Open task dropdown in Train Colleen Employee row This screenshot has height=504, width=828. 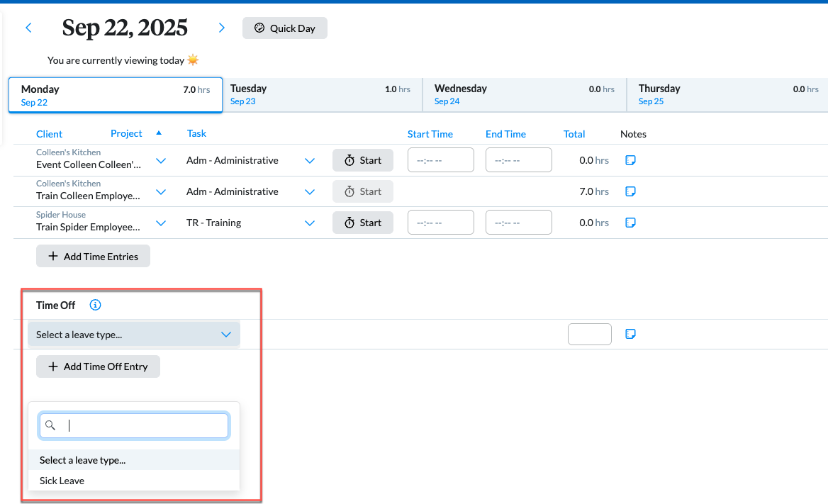pos(310,192)
